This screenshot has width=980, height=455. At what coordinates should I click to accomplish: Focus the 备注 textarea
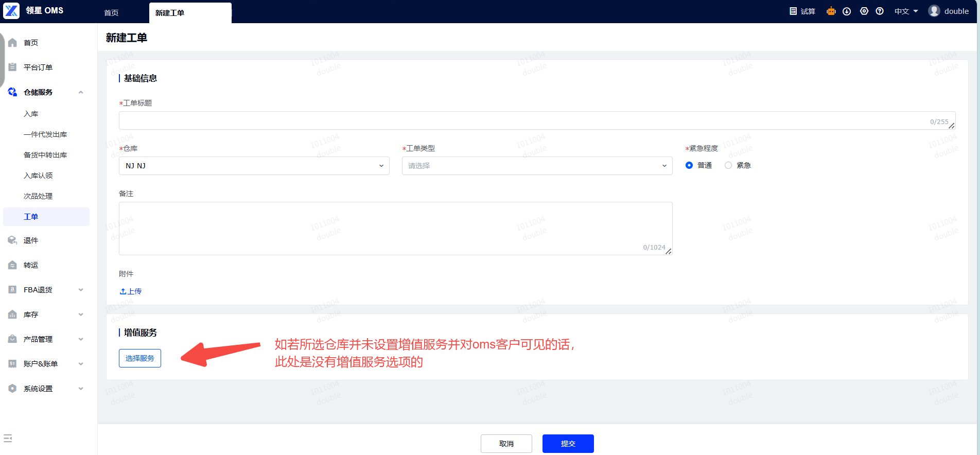click(396, 229)
